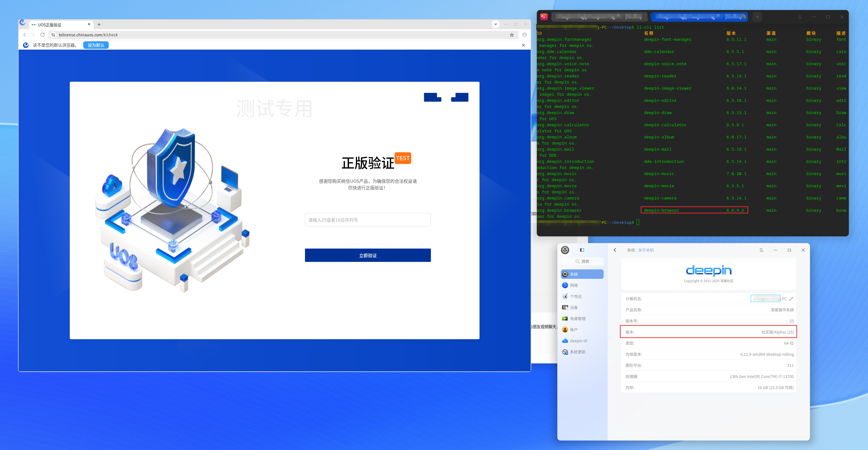The image size is (868, 450).
Task: Switch to the first terminal tab
Action: pyautogui.click(x=599, y=17)
